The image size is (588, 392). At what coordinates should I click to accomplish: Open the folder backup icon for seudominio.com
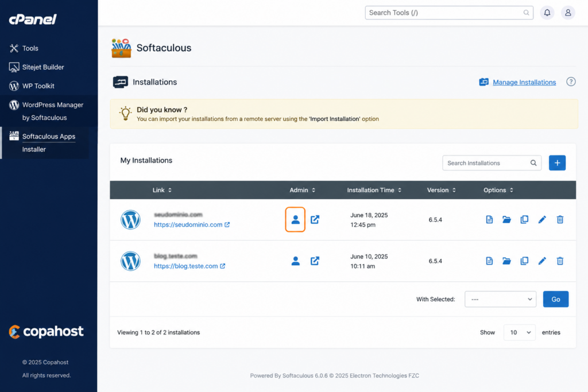coord(506,220)
